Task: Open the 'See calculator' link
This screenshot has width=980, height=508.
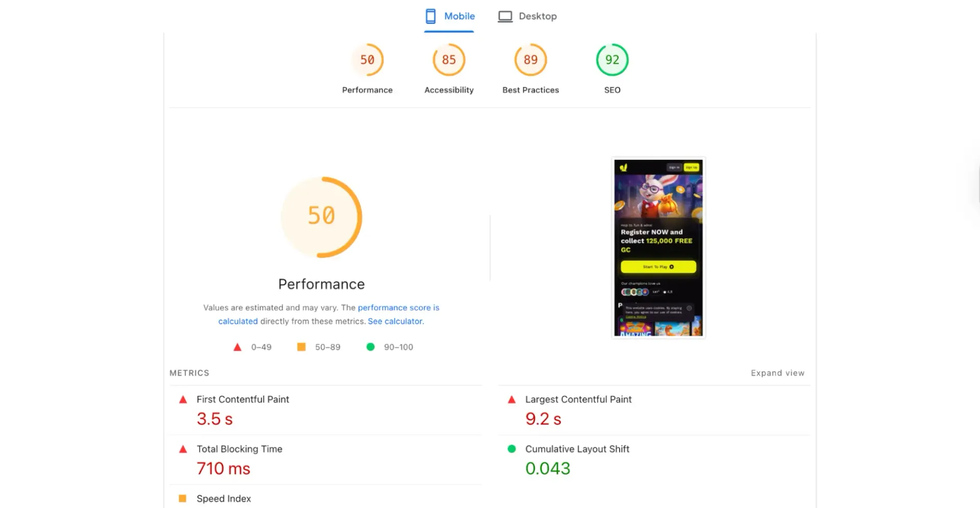Action: point(395,321)
